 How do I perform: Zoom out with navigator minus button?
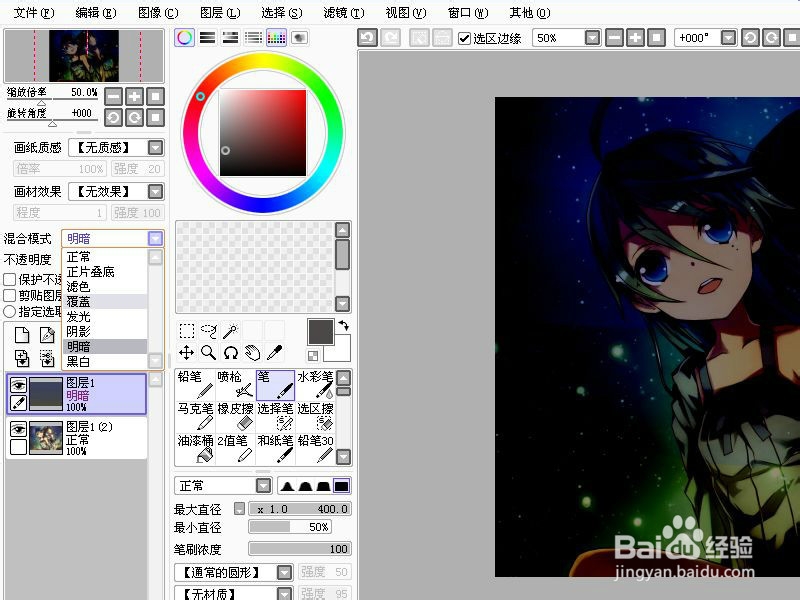click(113, 96)
